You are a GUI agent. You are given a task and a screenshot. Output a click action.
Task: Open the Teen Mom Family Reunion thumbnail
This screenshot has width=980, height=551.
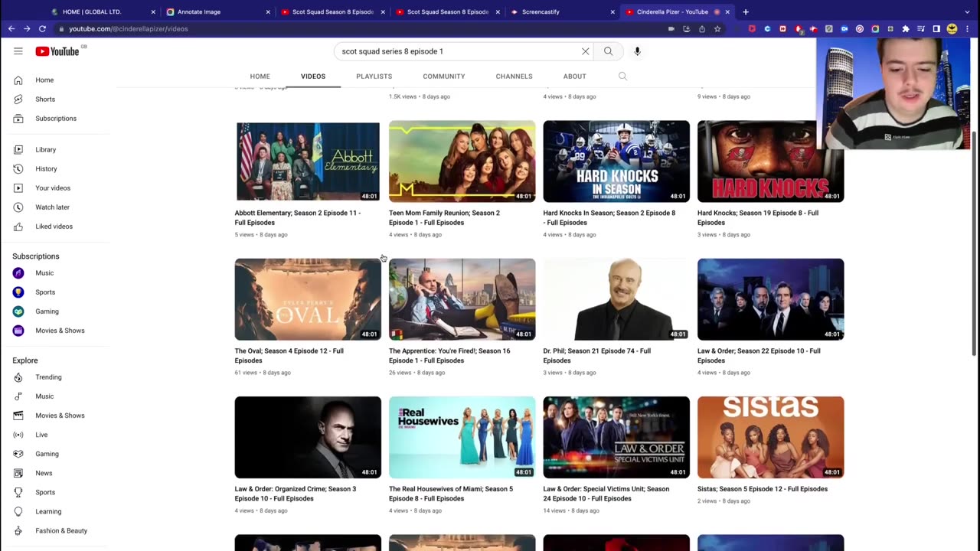pos(462,161)
